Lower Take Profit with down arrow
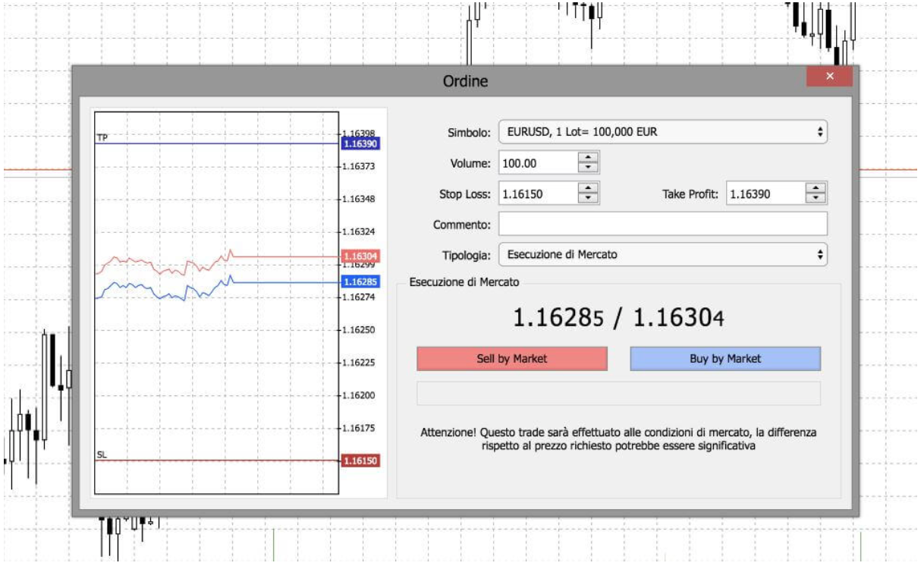This screenshot has height=566, width=924. (x=816, y=199)
